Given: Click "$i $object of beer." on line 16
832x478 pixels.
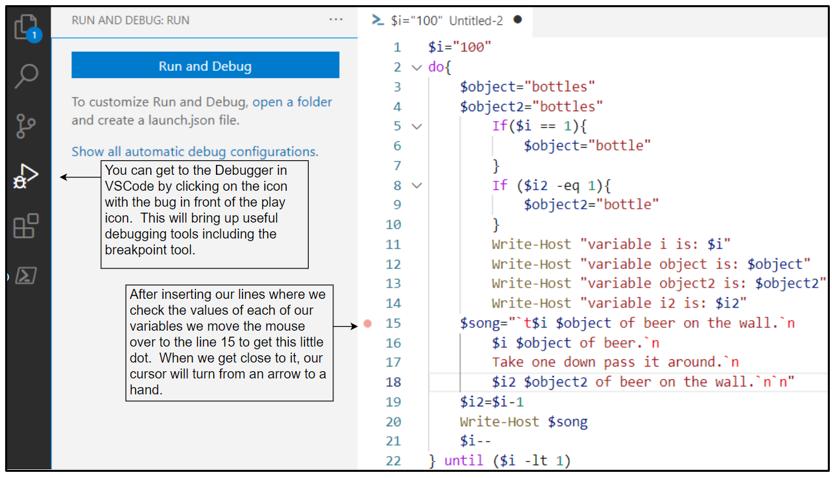Looking at the screenshot, I should (x=575, y=343).
